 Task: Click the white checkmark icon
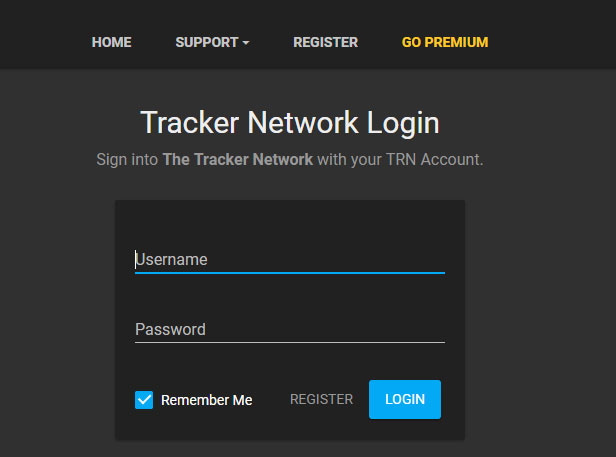point(144,400)
